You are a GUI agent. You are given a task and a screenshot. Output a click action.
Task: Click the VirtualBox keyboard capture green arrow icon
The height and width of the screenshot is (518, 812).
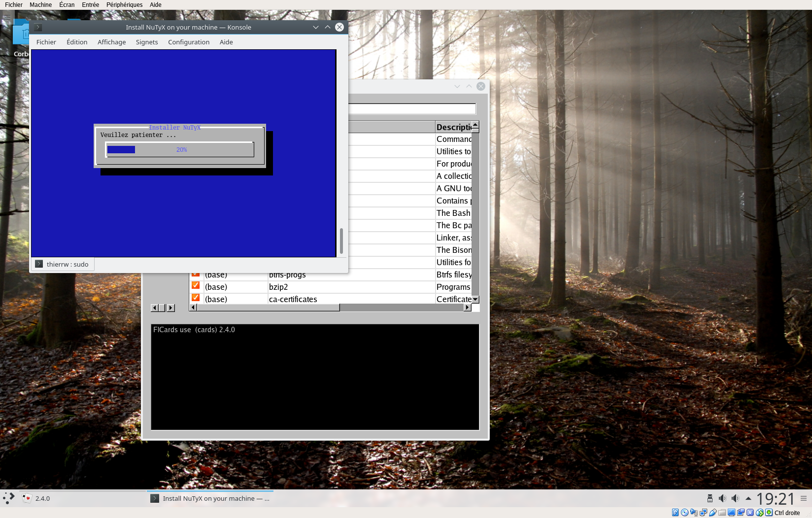tap(769, 513)
